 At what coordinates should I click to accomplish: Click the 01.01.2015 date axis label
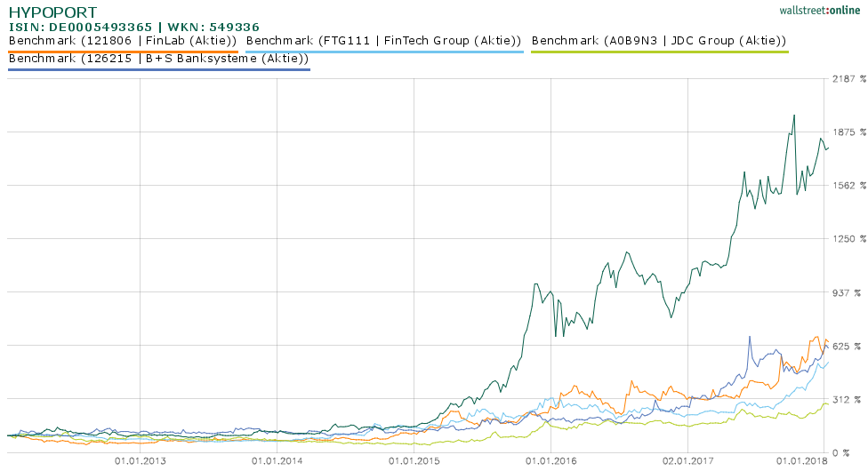click(414, 461)
